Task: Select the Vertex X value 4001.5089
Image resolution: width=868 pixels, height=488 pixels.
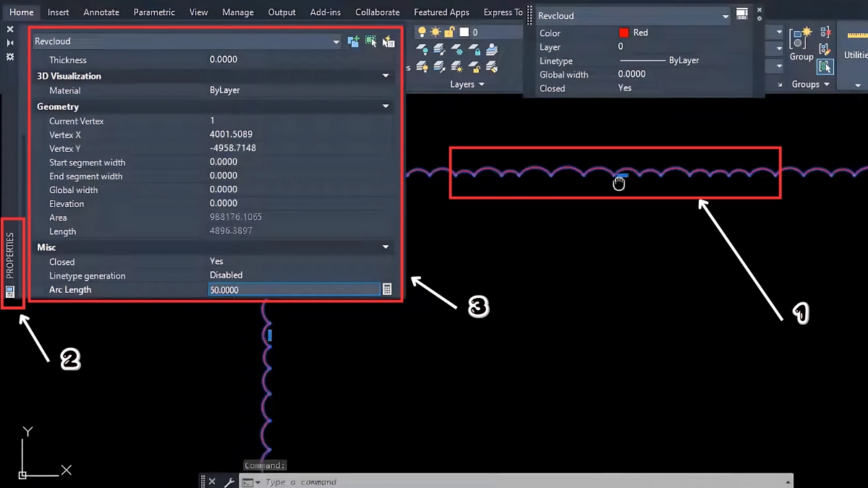Action: (x=231, y=134)
